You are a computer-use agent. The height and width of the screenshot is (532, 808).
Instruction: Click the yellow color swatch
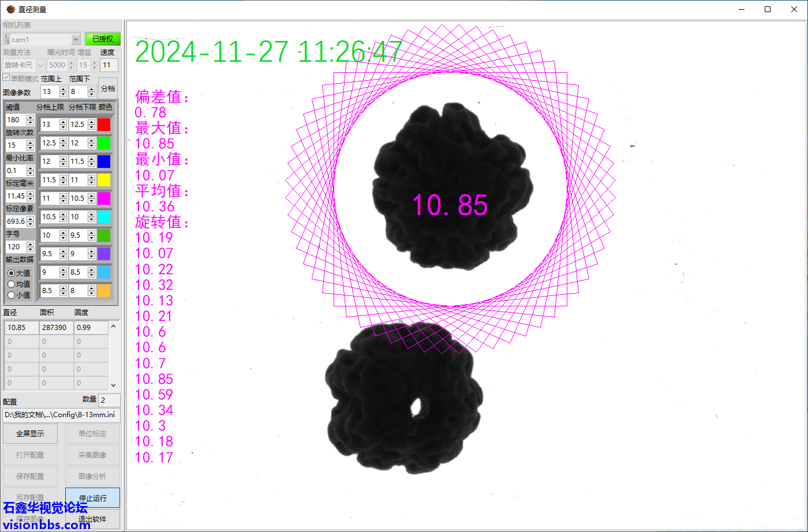[x=104, y=180]
